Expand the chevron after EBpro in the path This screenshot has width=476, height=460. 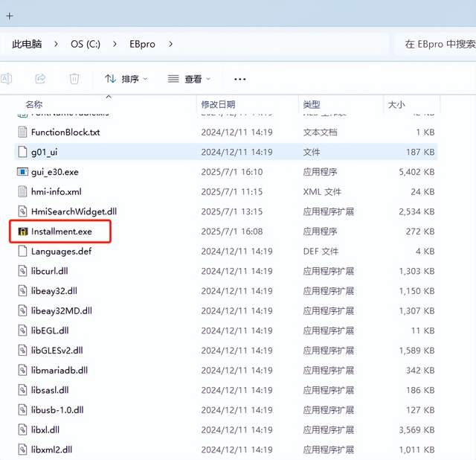click(171, 45)
